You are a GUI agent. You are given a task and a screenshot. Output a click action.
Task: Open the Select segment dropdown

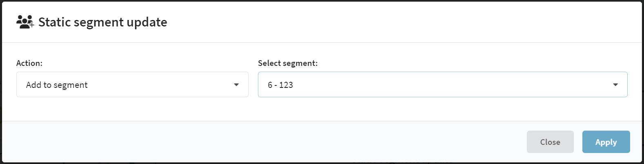point(442,85)
